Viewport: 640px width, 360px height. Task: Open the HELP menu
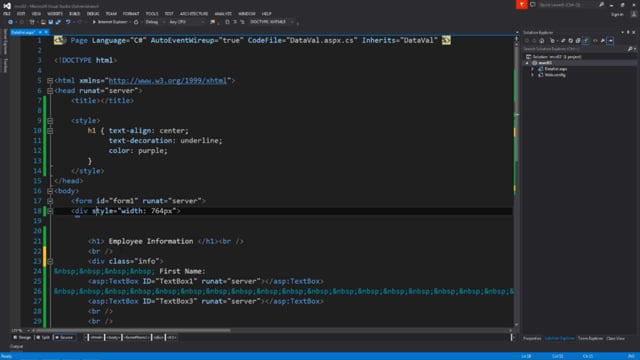pyautogui.click(x=267, y=13)
